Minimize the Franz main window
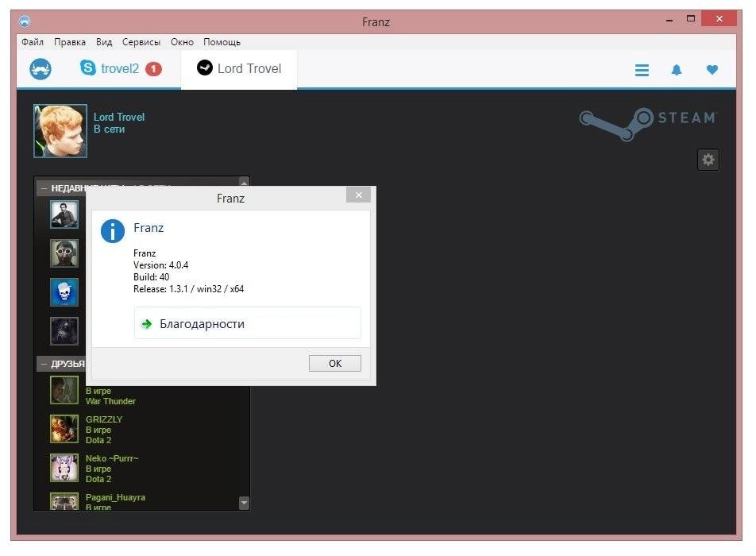Image resolution: width=756 pixels, height=556 pixels. coord(669,20)
